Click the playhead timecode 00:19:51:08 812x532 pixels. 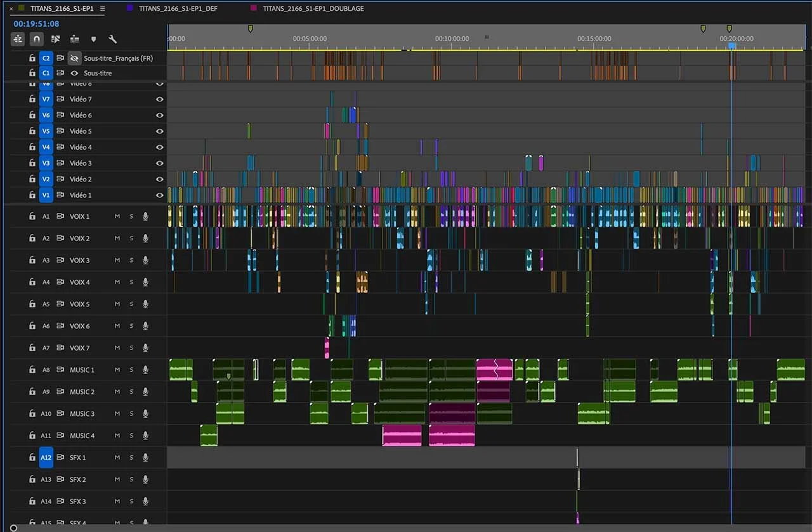(x=36, y=24)
